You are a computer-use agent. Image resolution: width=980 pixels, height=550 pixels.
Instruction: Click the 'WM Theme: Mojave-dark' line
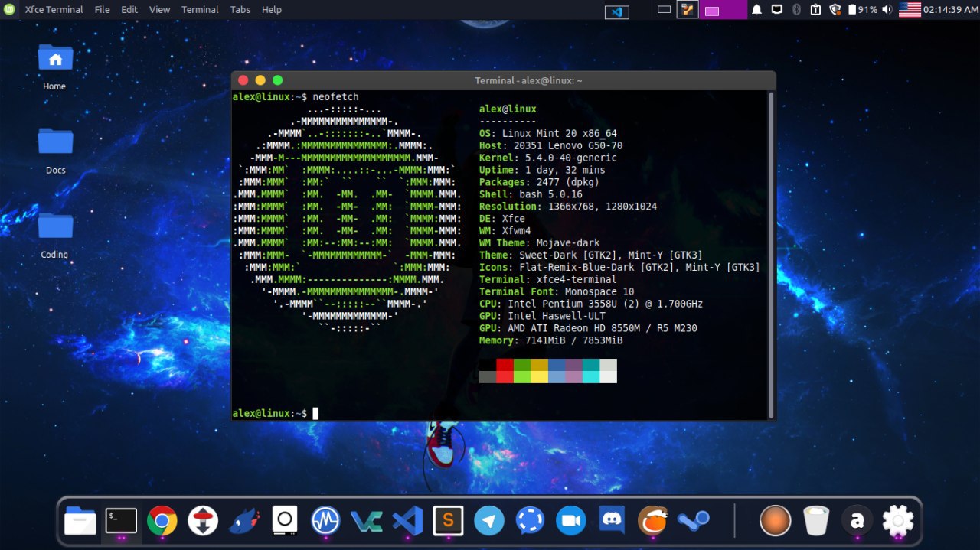point(539,243)
